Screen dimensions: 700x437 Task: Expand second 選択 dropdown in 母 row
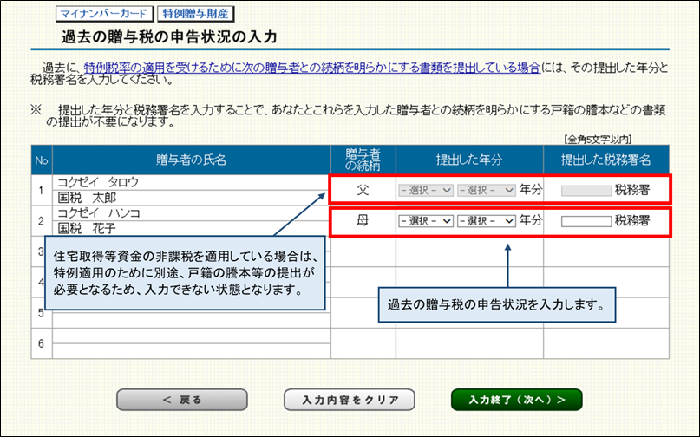pos(485,220)
